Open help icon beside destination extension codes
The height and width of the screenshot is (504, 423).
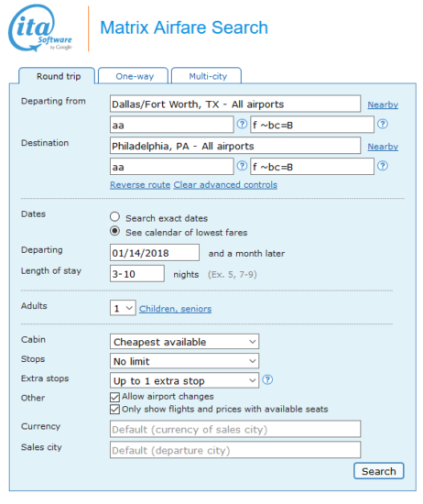tap(382, 166)
